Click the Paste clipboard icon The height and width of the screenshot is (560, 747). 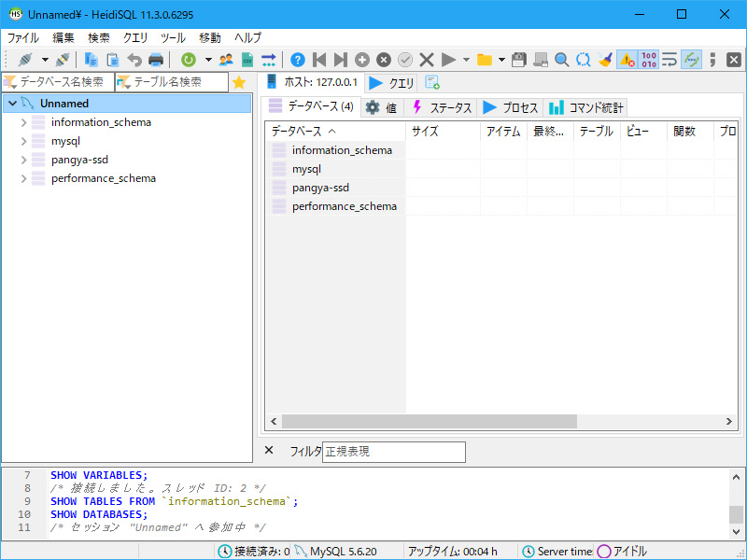coord(113,60)
